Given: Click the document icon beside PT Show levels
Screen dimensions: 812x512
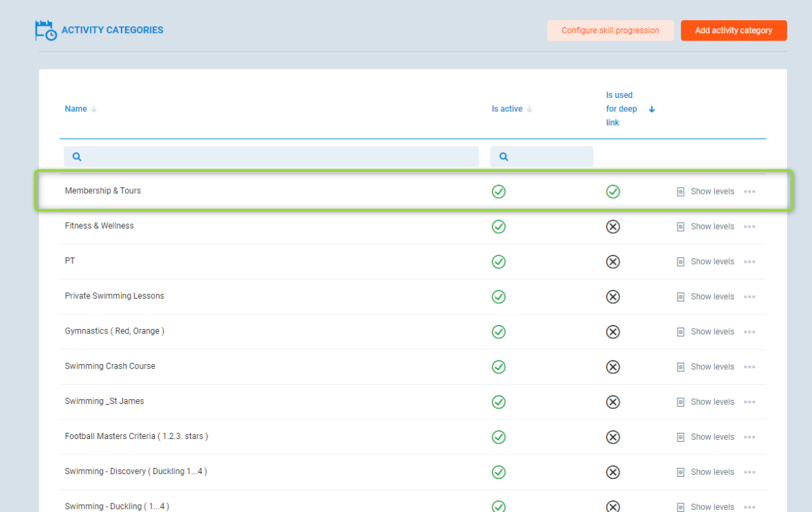Looking at the screenshot, I should click(681, 262).
